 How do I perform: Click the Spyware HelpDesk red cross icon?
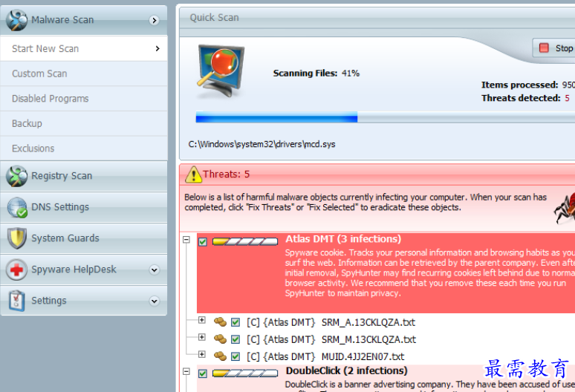click(16, 269)
